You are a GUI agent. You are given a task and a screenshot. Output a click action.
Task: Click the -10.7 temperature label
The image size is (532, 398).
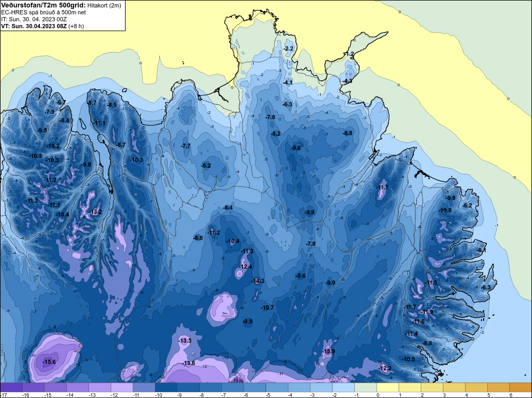[268, 308]
